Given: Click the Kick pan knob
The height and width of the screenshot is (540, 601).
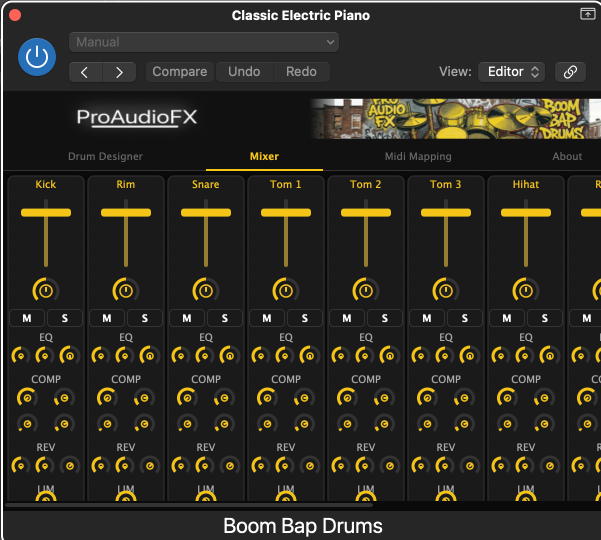Looking at the screenshot, I should coord(46,291).
